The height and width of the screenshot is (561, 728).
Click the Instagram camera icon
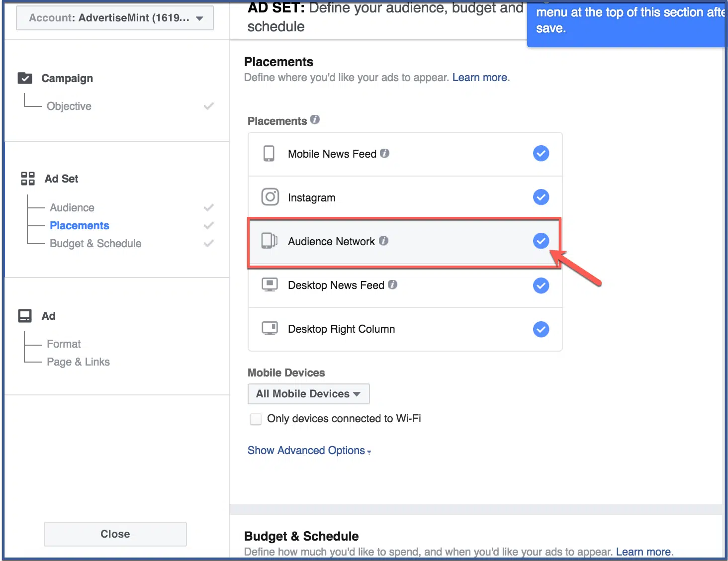tap(270, 197)
